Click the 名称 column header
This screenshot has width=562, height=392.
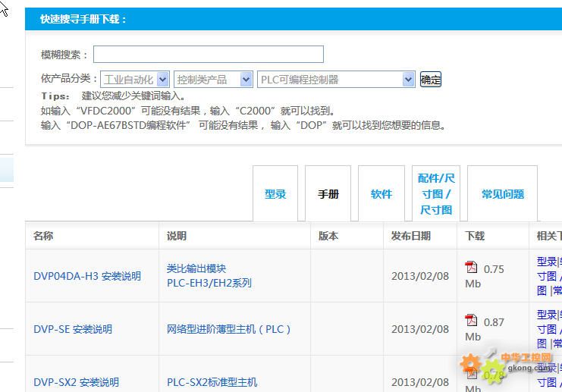pyautogui.click(x=43, y=235)
